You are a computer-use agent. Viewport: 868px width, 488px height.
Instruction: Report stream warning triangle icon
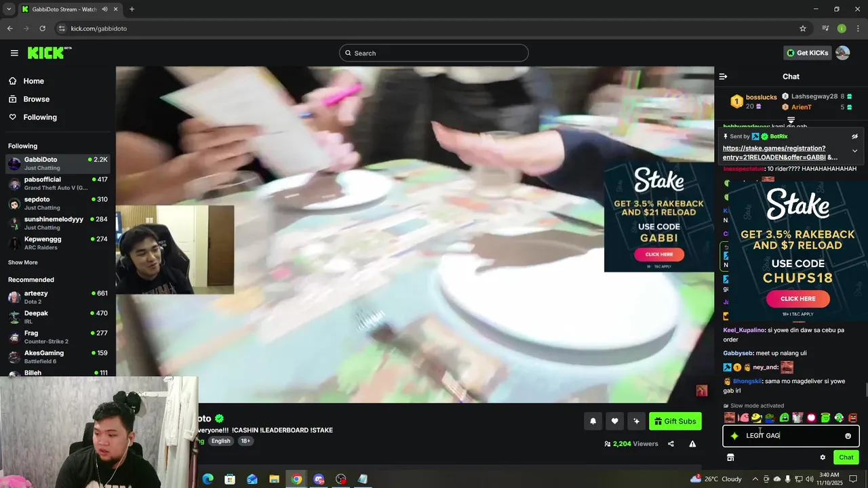point(692,444)
